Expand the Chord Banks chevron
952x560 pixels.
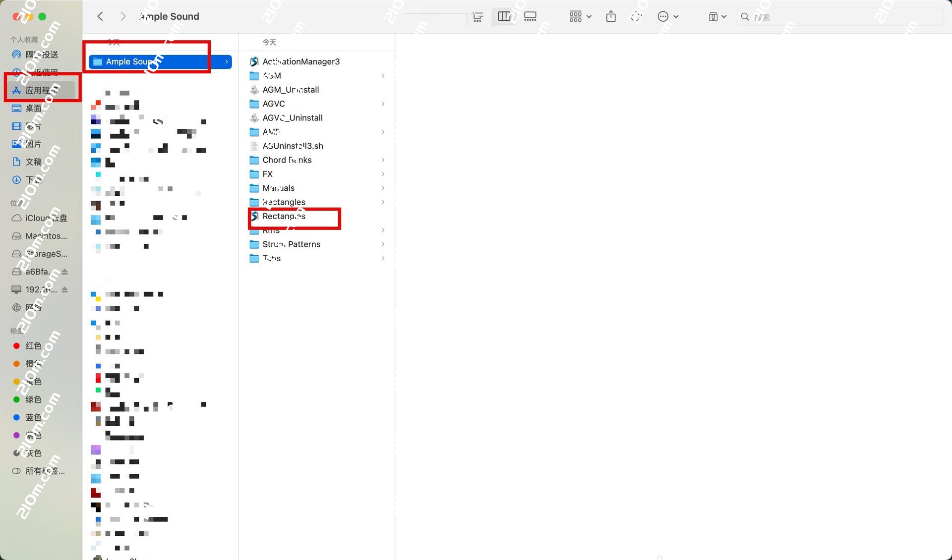[383, 160]
